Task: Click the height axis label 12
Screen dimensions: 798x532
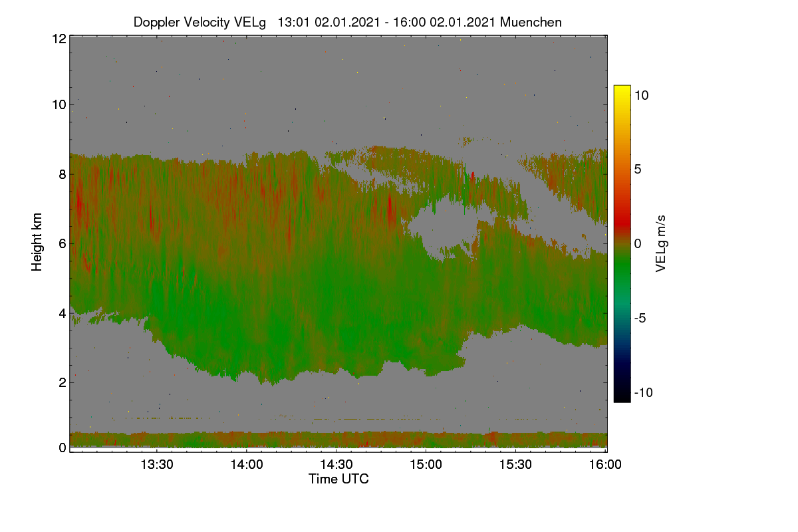Action: 59,39
